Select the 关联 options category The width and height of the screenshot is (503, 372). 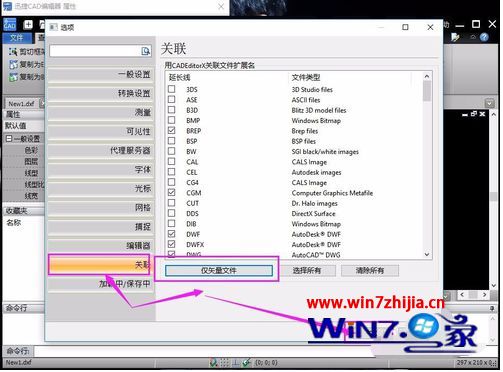[x=99, y=265]
